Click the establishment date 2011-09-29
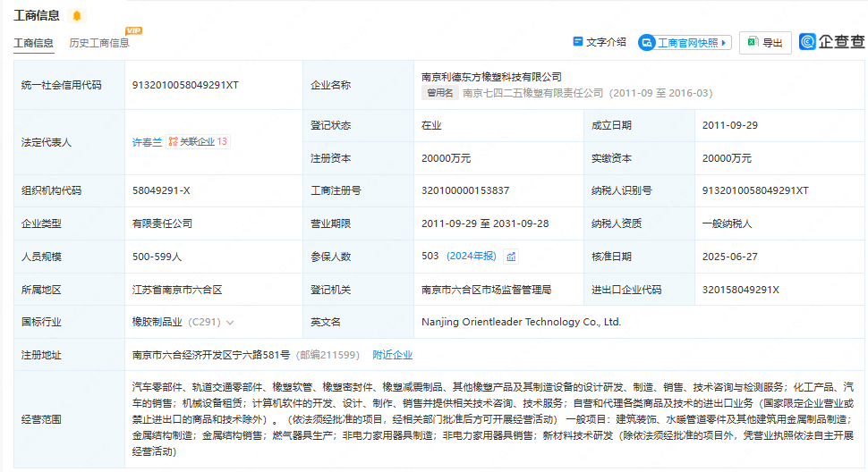868x472 pixels. (x=729, y=125)
